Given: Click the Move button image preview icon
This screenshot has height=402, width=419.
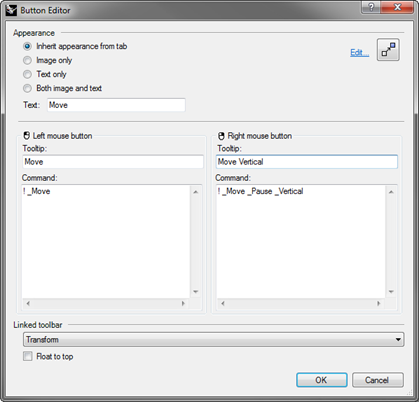Looking at the screenshot, I should tap(388, 50).
